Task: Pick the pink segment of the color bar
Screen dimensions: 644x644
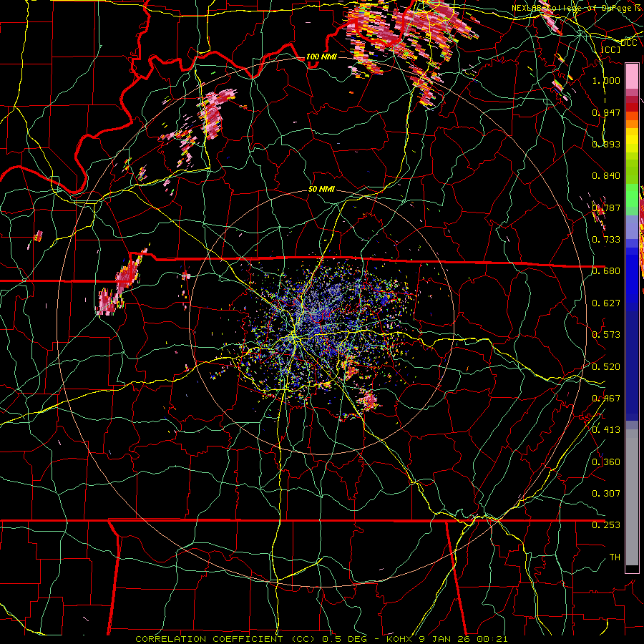Action: 632,76
